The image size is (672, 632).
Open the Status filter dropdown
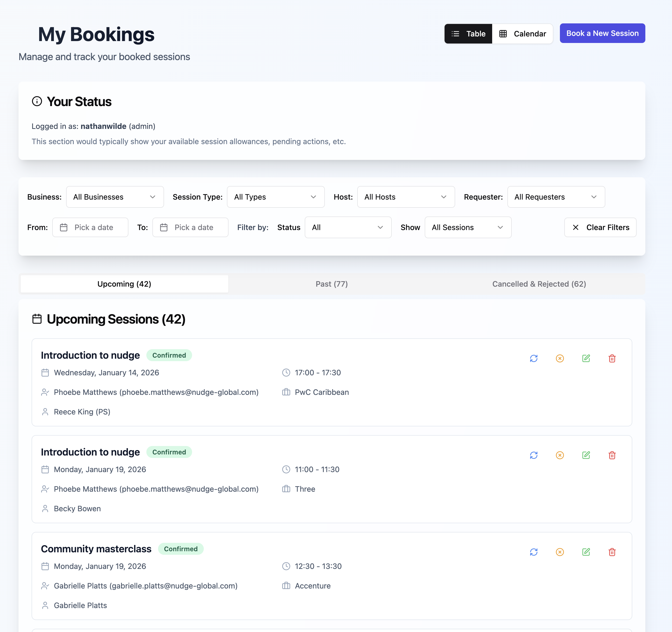[x=348, y=227]
